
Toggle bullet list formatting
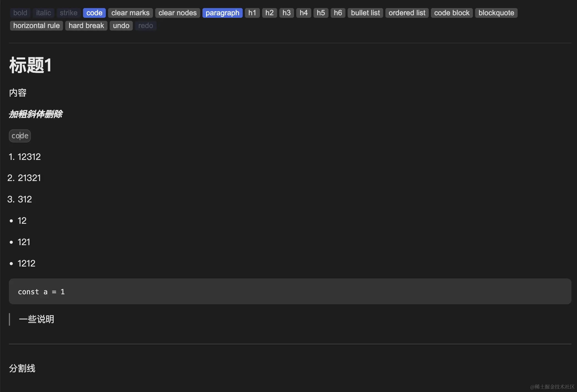point(365,13)
